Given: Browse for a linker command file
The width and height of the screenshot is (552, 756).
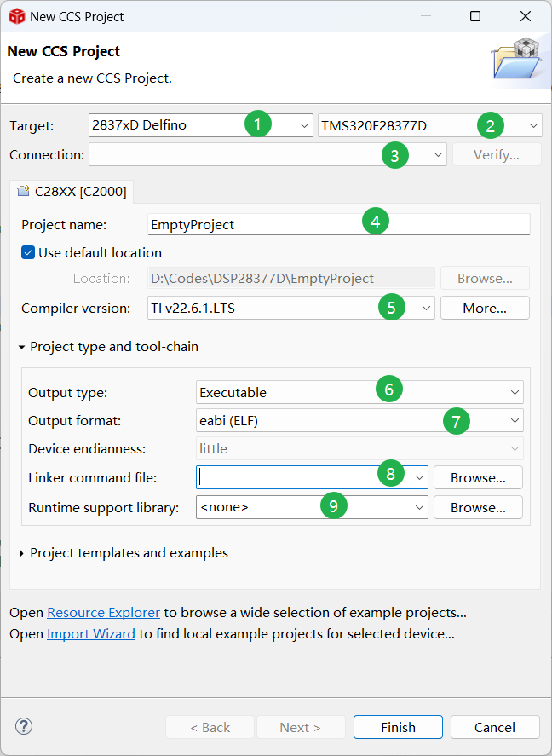Looking at the screenshot, I should [x=478, y=478].
